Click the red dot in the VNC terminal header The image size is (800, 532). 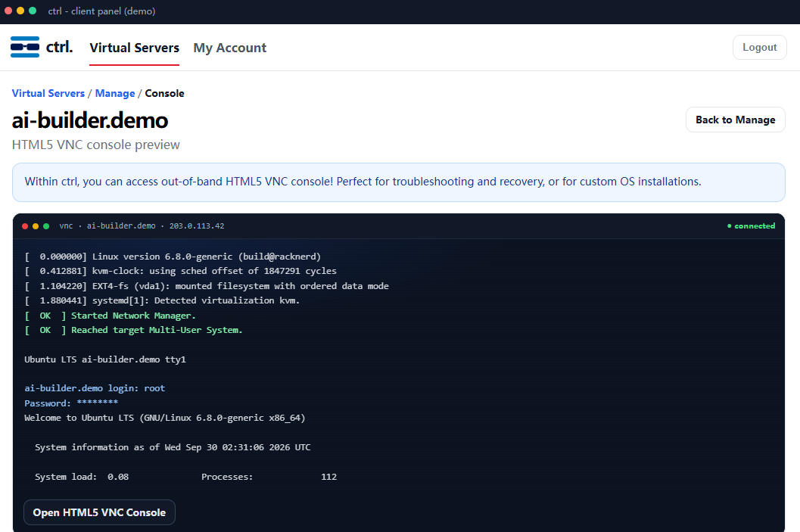pos(24,226)
